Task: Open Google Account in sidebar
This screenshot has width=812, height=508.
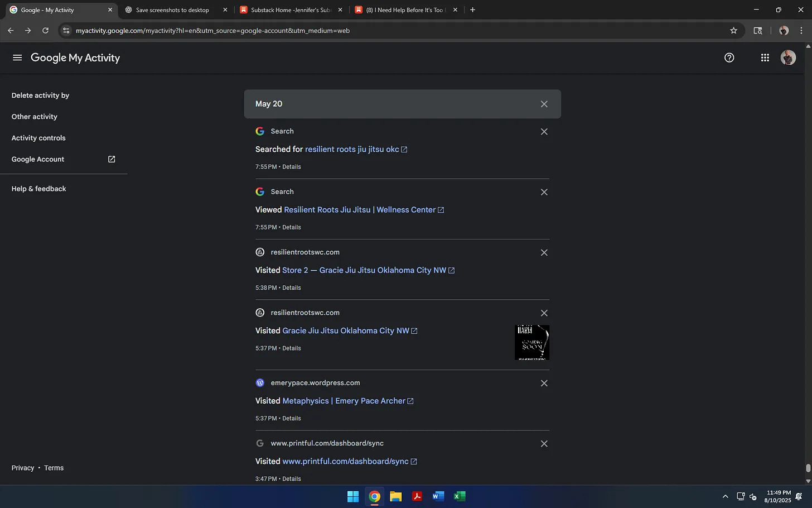Action: 38,159
